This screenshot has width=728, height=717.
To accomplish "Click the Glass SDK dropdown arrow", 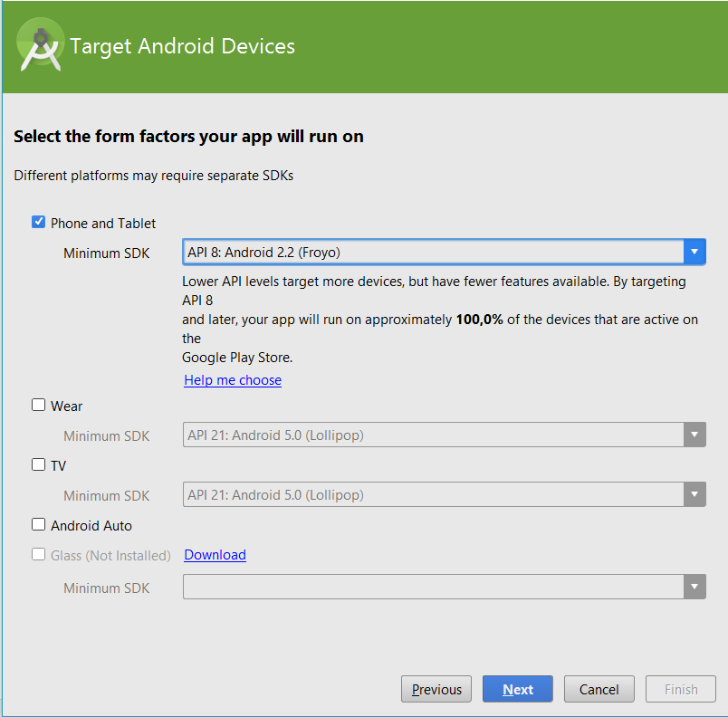I will coord(694,587).
